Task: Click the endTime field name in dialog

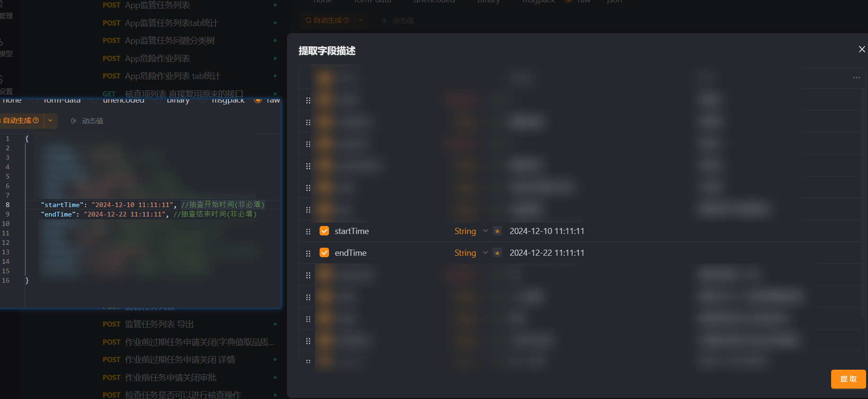Action: point(350,253)
